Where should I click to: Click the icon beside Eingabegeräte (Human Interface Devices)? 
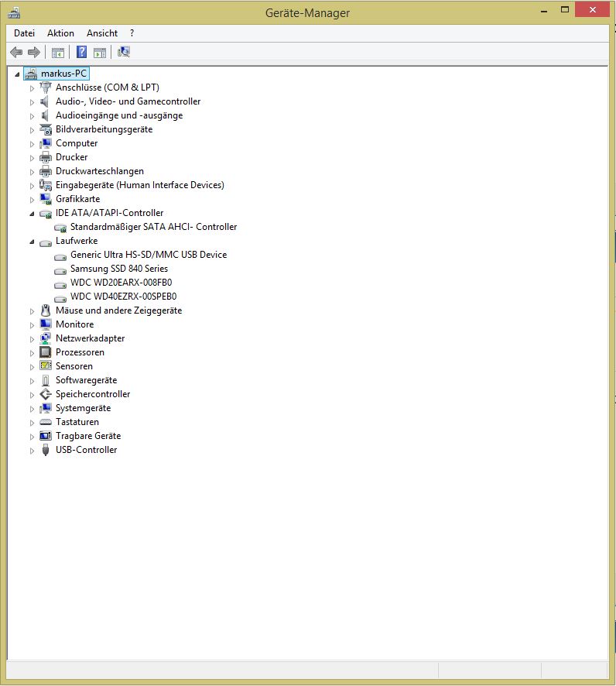pyautogui.click(x=46, y=185)
